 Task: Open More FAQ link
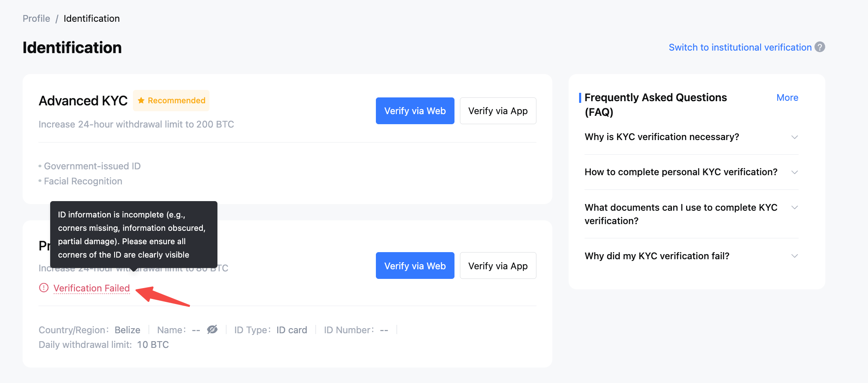point(787,97)
